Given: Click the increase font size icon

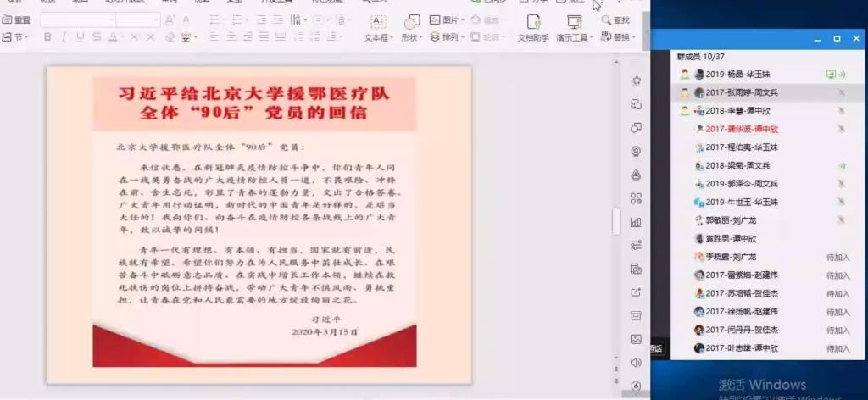Looking at the screenshot, I should (170, 20).
